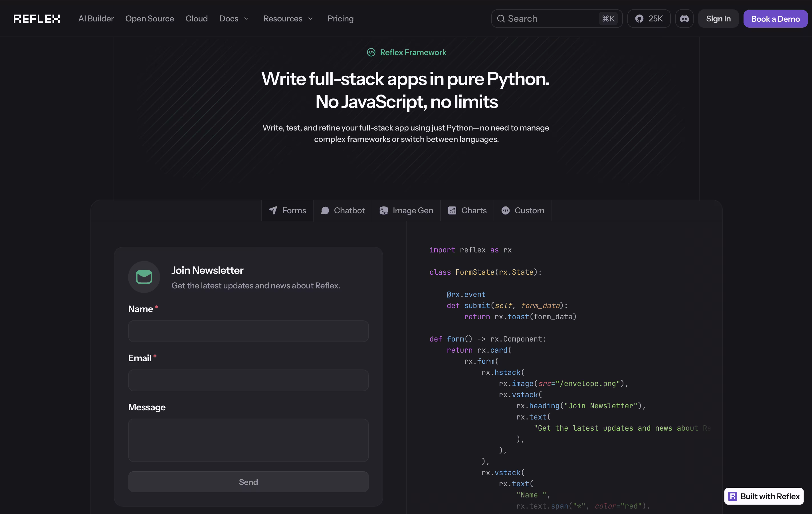Expand the Resources dropdown chevron
Image resolution: width=812 pixels, height=514 pixels.
[311, 19]
